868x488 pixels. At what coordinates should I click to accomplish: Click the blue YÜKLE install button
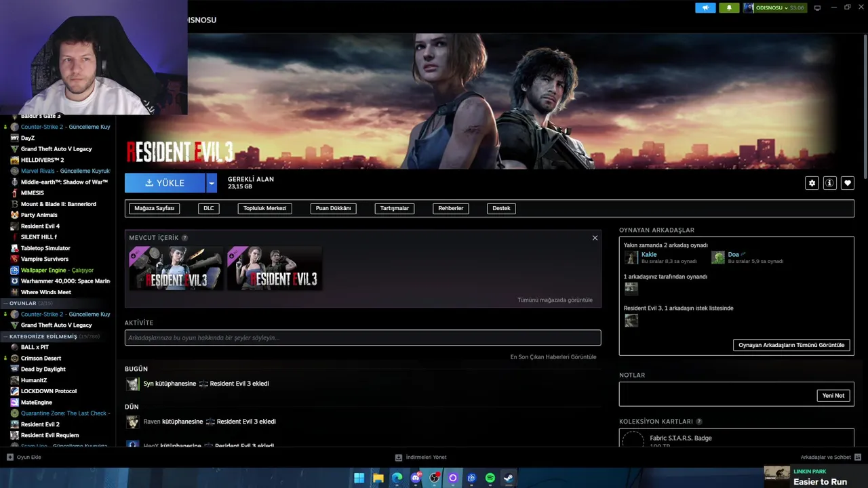[x=165, y=183]
